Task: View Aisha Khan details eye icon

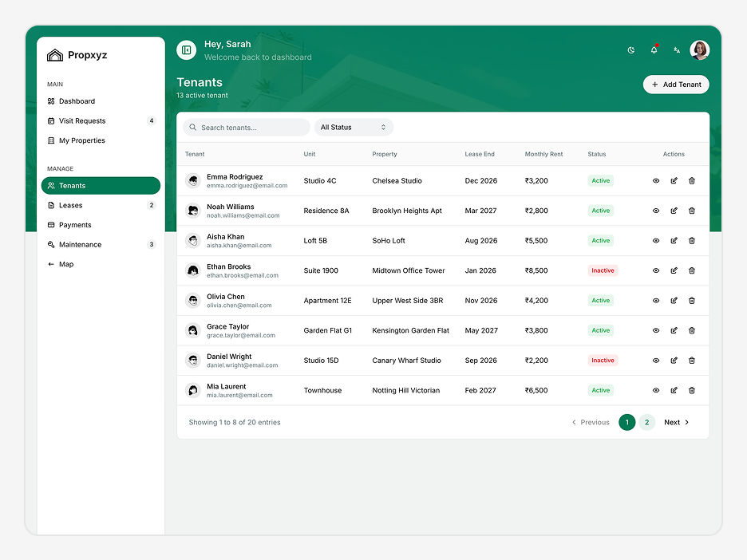Action: 656,240
